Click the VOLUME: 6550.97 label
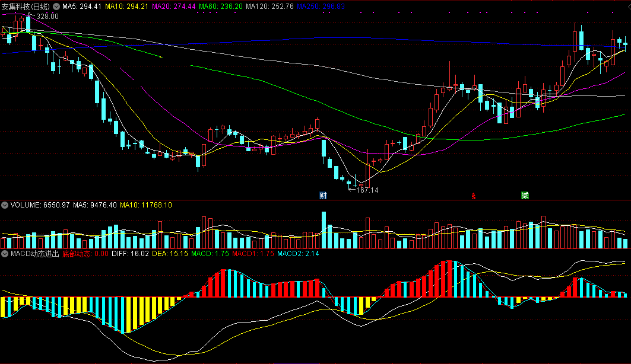This screenshot has width=631, height=364. coord(40,205)
